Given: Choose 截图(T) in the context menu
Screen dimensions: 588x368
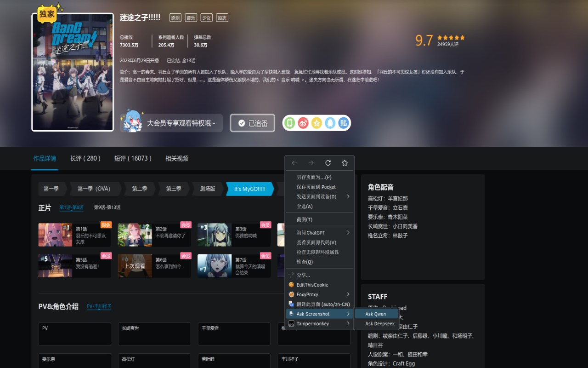Looking at the screenshot, I should point(320,219).
